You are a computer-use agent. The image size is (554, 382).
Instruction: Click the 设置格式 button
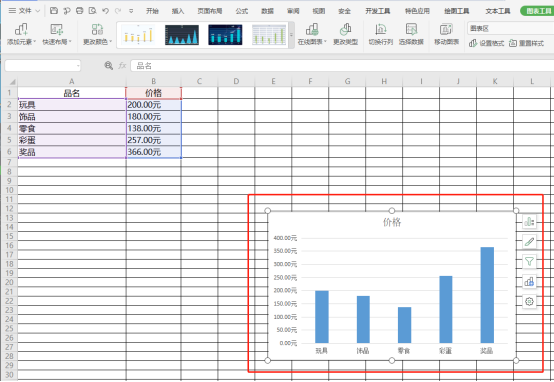pos(487,43)
